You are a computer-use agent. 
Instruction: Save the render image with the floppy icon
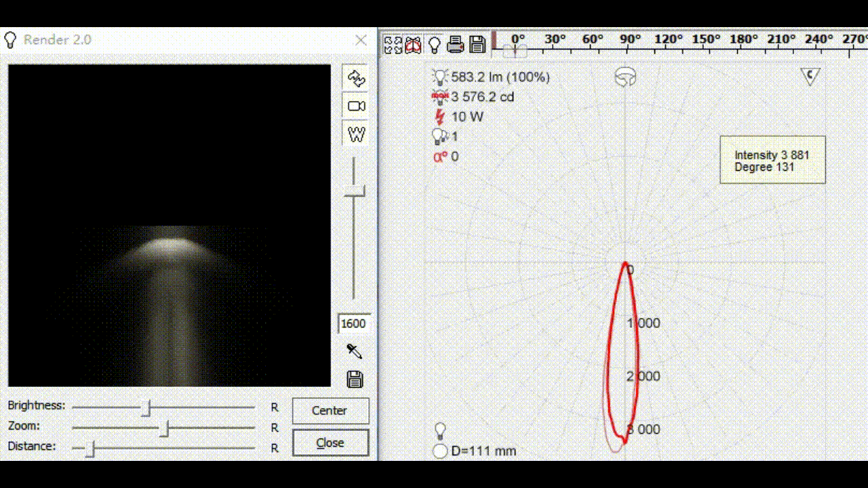(355, 379)
